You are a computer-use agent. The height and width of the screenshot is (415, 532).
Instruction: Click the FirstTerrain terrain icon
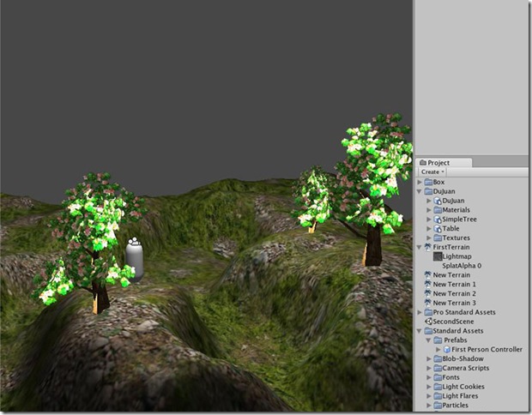[428, 247]
